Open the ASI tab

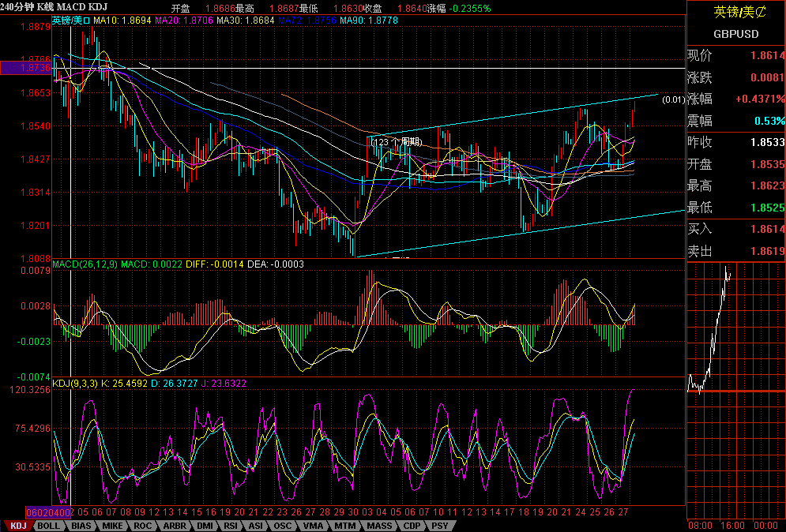(x=256, y=526)
